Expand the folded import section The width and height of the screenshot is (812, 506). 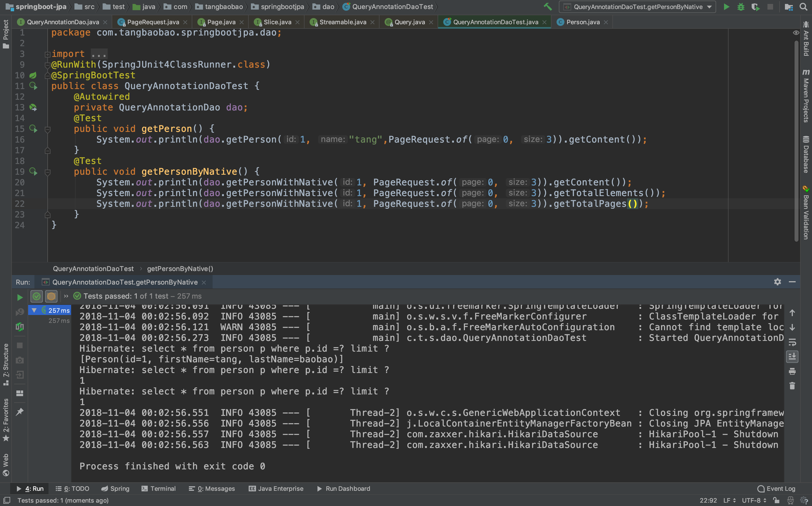(48, 54)
